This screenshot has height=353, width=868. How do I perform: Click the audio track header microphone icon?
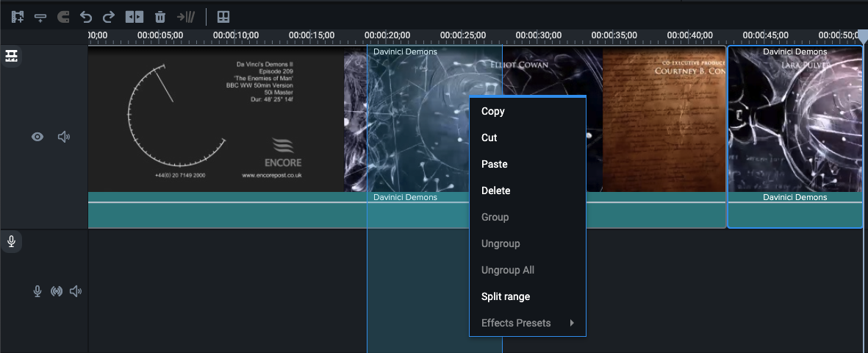tap(11, 241)
